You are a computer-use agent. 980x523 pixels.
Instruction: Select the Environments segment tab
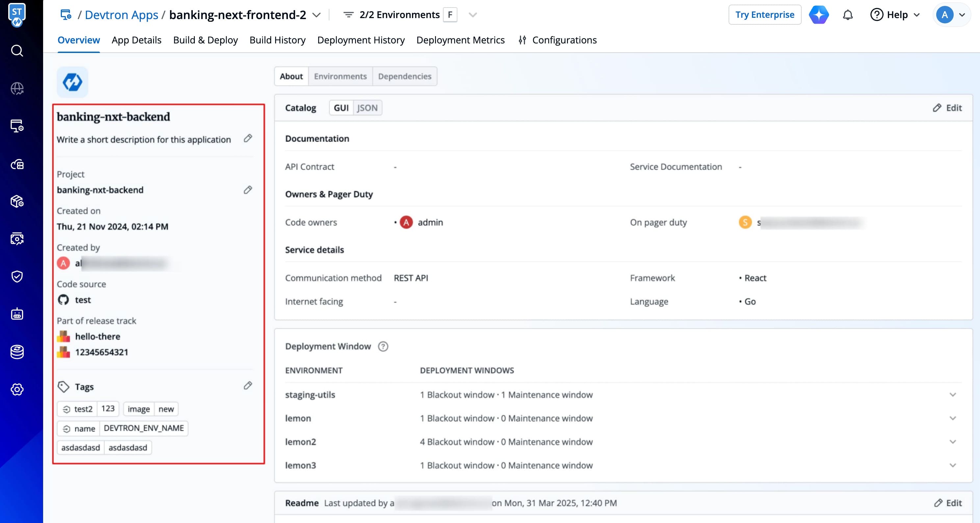(340, 76)
